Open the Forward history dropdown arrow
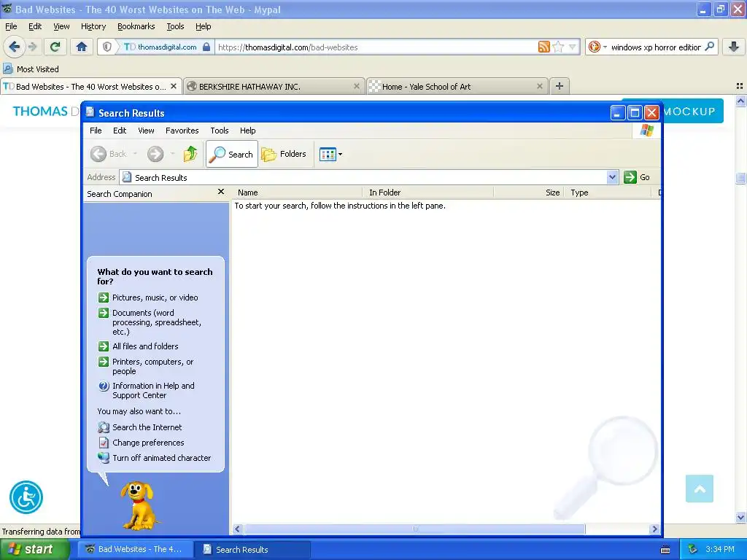Image resolution: width=747 pixels, height=560 pixels. pos(172,154)
